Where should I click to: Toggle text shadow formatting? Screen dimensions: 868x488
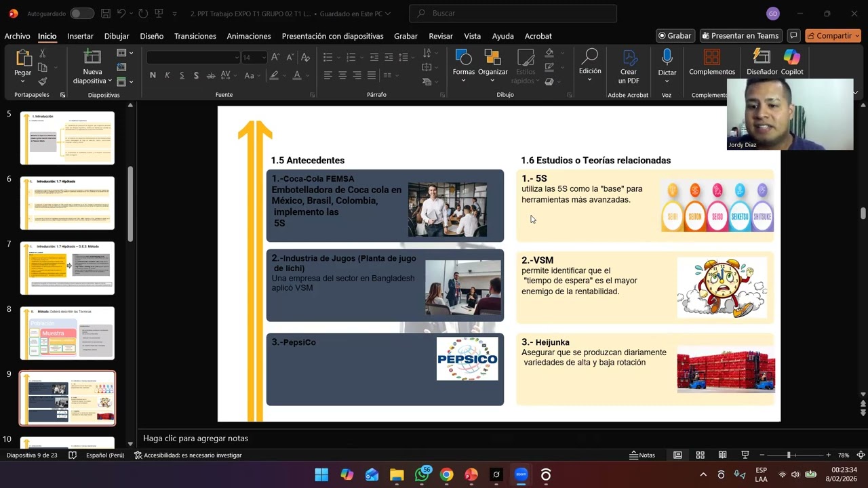[x=196, y=75]
